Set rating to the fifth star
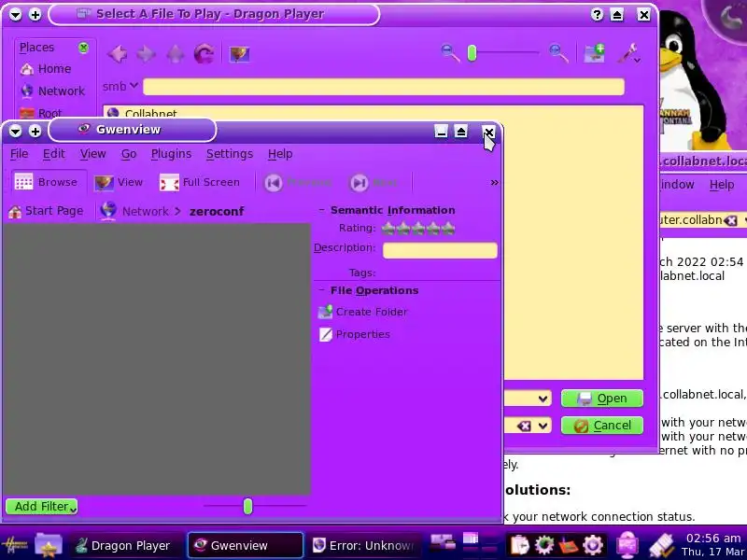Viewport: 747px width, 560px height. [x=448, y=229]
